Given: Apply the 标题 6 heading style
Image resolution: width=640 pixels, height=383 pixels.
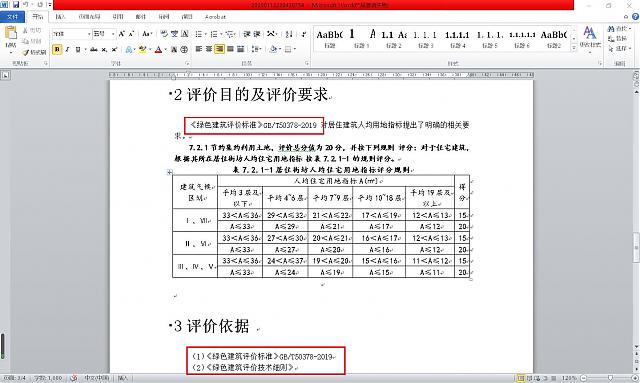Looking at the screenshot, I should (x=521, y=39).
